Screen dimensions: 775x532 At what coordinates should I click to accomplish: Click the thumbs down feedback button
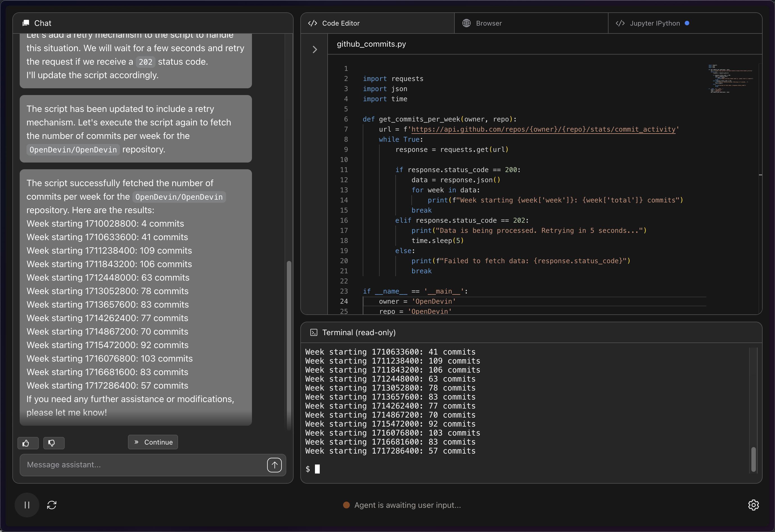point(54,443)
